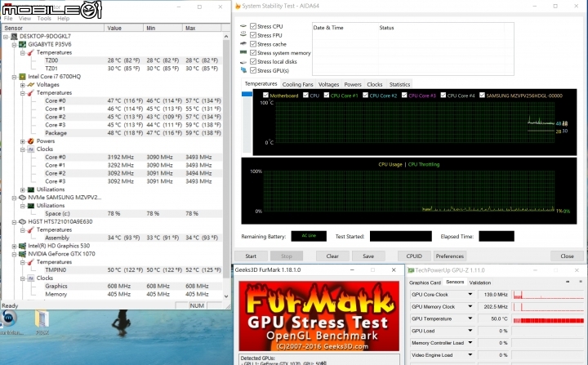The width and height of the screenshot is (588, 365).
Task: Switch to the Voltages tab in AIDA64
Action: (x=328, y=84)
